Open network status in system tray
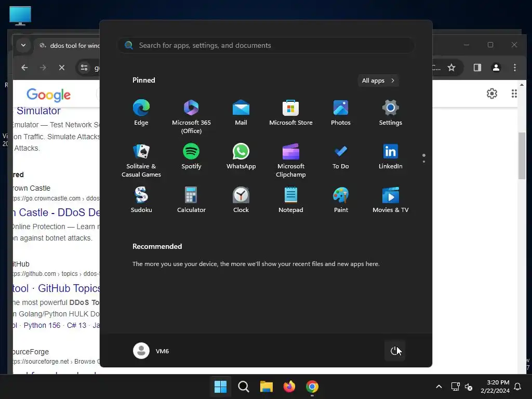 455,387
